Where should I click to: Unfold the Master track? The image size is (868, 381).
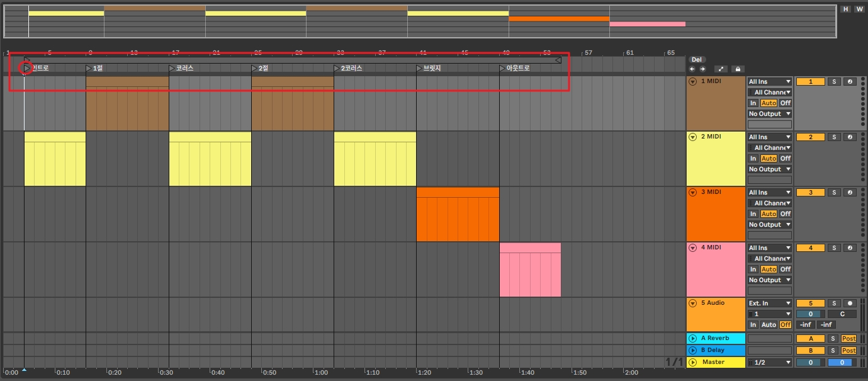click(x=693, y=362)
